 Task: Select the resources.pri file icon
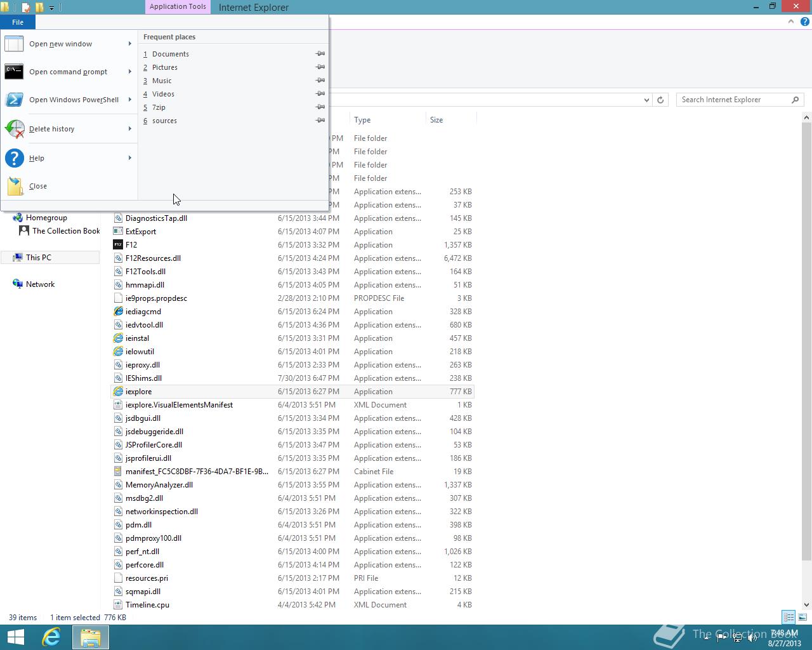point(118,578)
